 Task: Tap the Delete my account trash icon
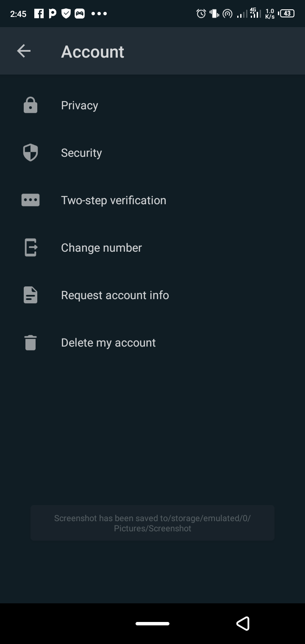tap(30, 342)
